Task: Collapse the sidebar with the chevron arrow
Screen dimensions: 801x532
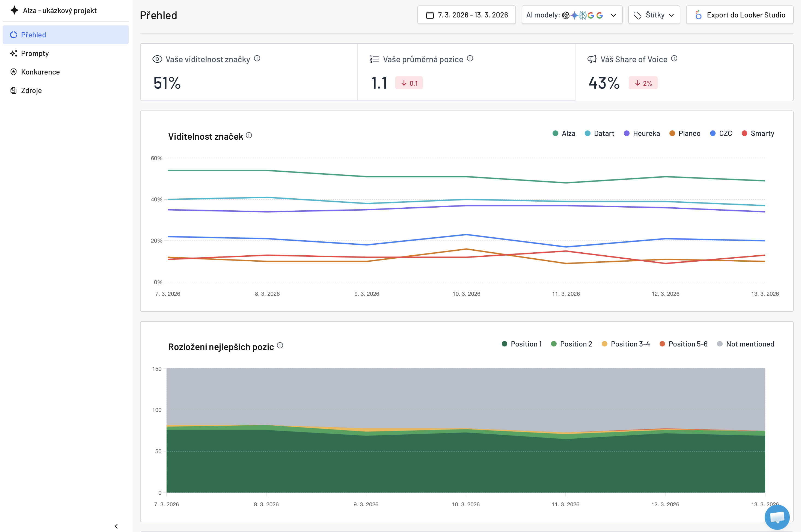Action: (116, 526)
